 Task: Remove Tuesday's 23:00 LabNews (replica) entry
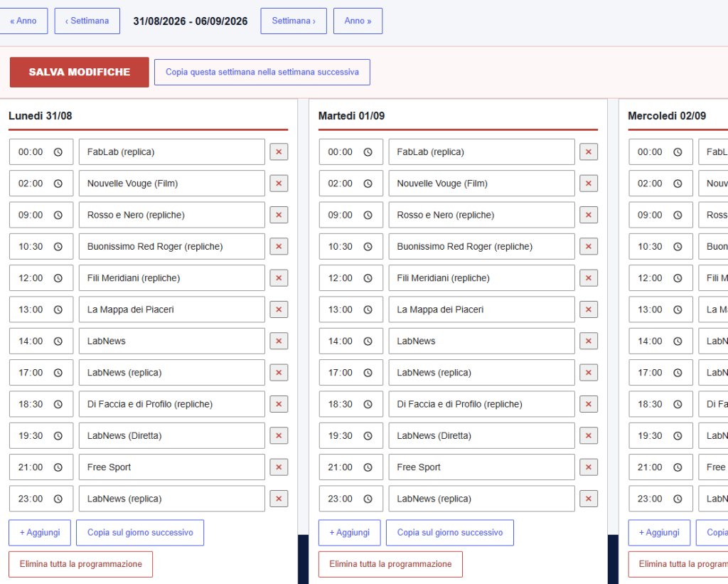click(588, 499)
